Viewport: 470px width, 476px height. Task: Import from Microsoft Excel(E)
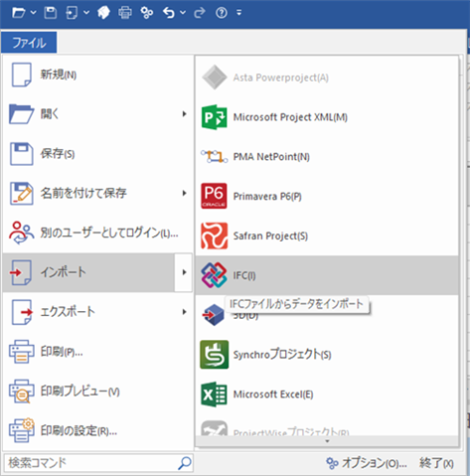327,395
